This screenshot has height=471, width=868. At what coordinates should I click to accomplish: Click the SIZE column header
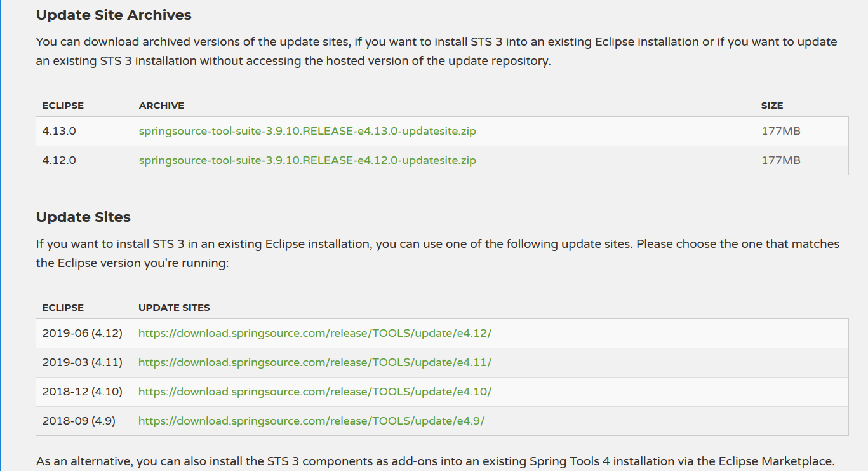[x=772, y=106]
